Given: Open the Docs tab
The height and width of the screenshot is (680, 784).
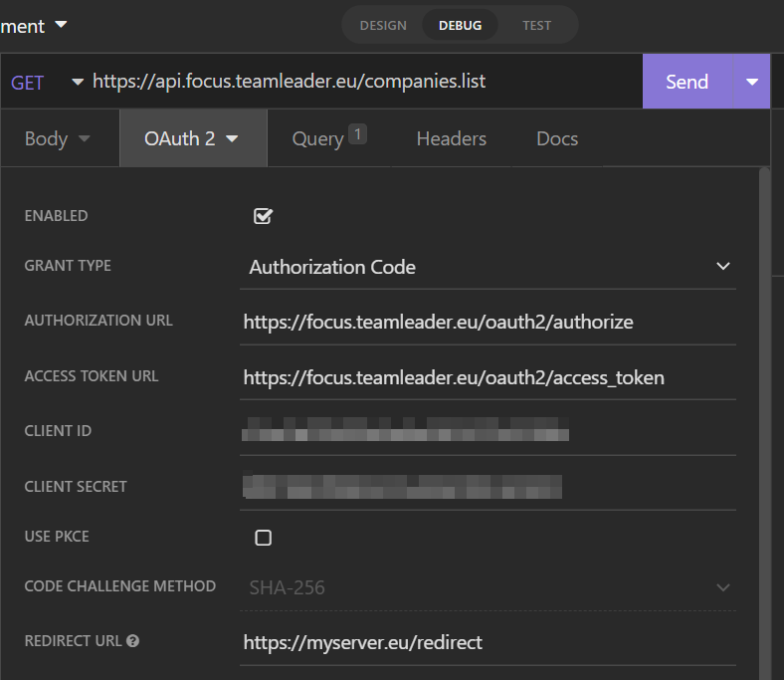Looking at the screenshot, I should click(557, 138).
